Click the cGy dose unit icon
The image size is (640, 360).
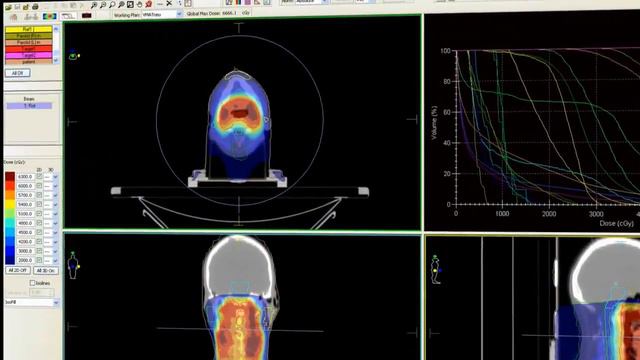[246, 13]
